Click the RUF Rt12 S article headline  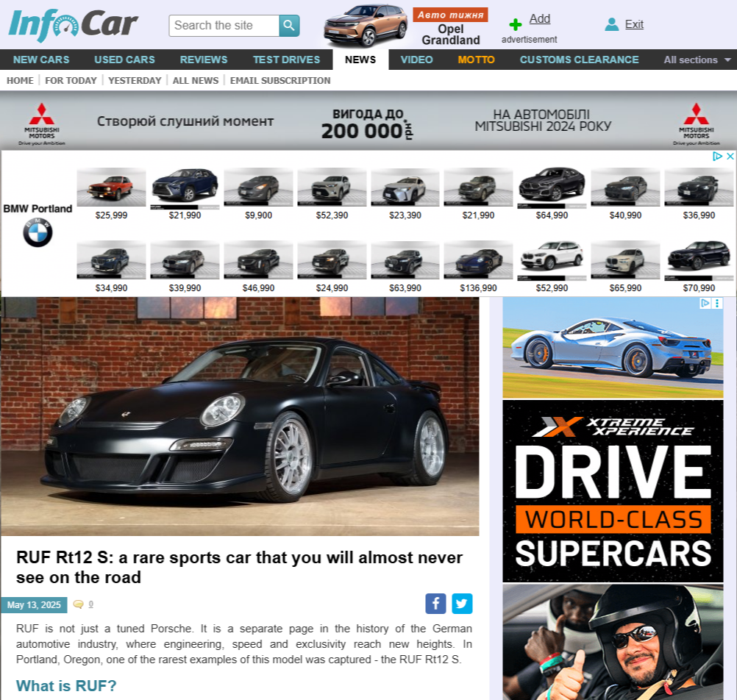coord(239,567)
